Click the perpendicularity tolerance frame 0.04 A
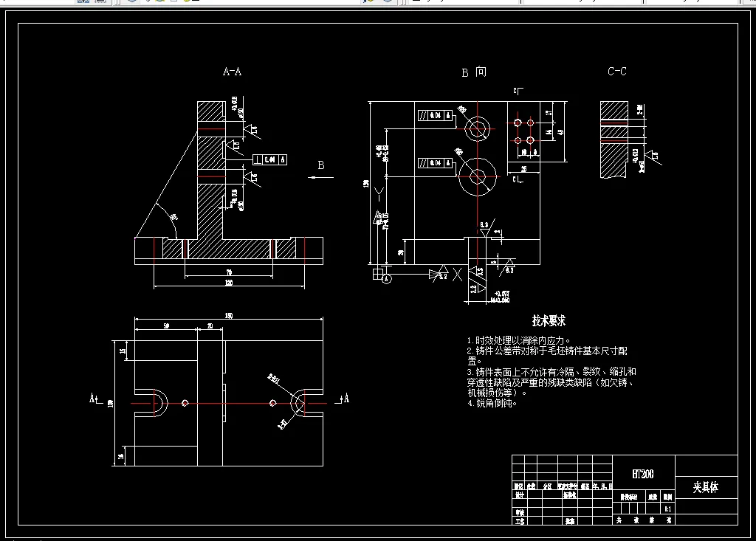The image size is (756, 541). coord(270,159)
